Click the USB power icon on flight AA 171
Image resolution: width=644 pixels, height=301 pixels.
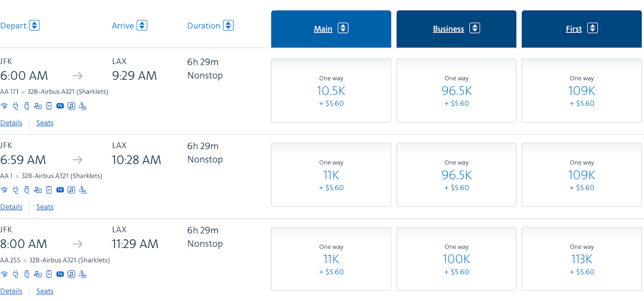point(27,106)
